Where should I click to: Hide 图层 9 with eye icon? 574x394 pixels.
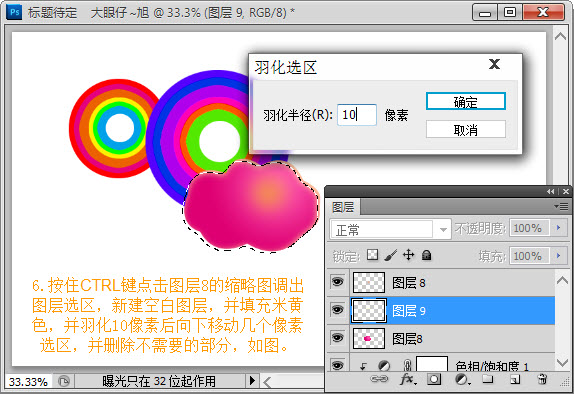coord(337,310)
